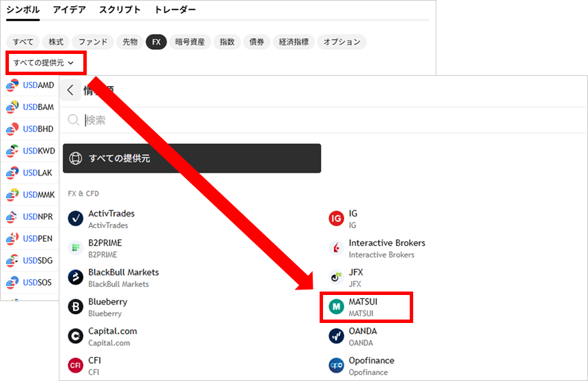Click the USDAMD flag icon
This screenshot has height=381, width=588.
[x=12, y=85]
